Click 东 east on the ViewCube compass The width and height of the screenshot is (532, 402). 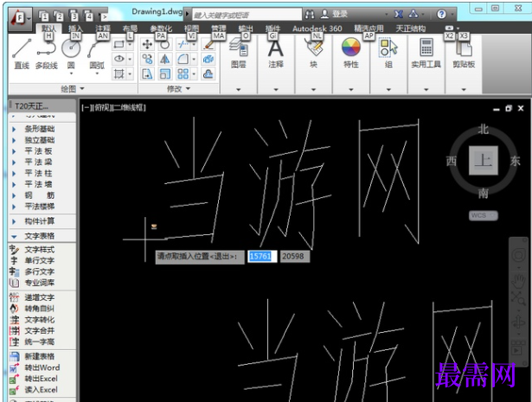(x=515, y=161)
